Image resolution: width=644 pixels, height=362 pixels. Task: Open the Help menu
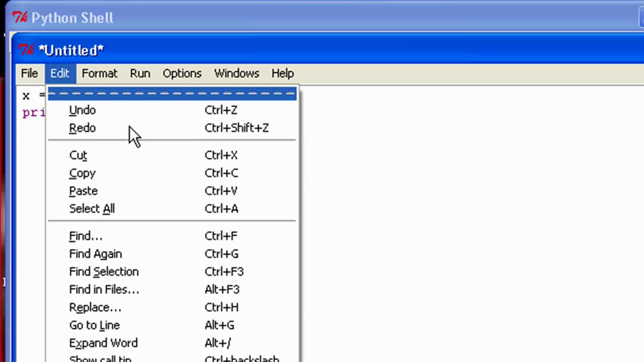(x=282, y=73)
